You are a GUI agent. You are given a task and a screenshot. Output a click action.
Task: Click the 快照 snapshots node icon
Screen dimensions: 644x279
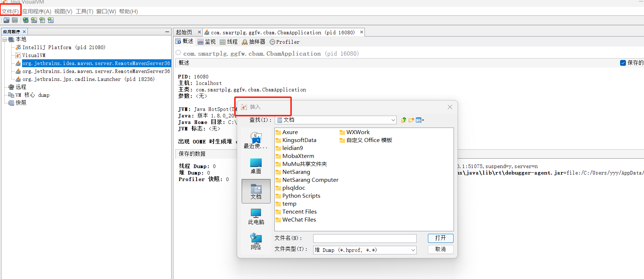(x=11, y=103)
